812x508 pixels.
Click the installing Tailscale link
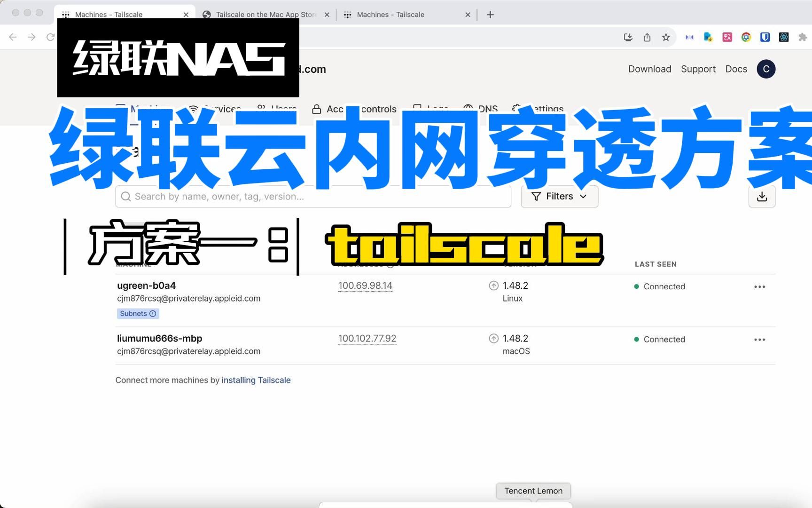click(x=256, y=380)
